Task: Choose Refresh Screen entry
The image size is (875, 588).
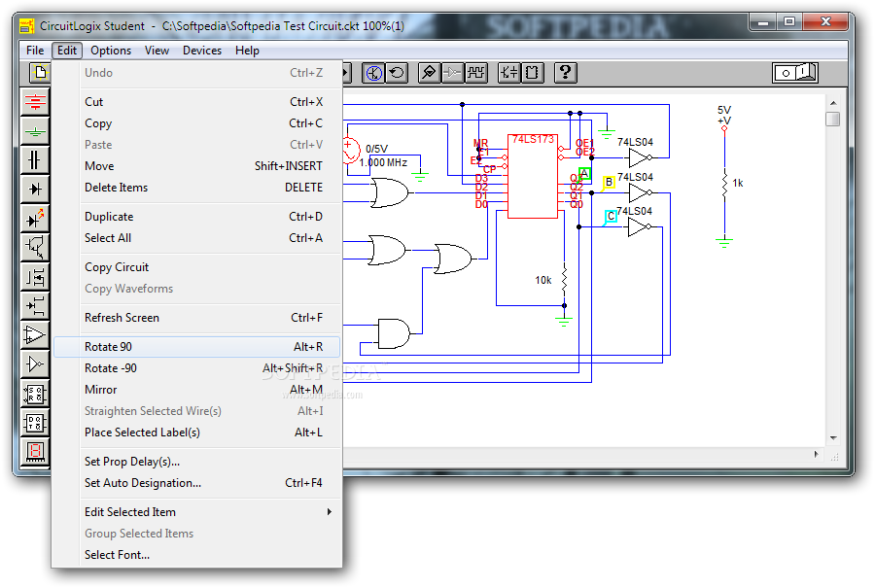Action: (x=196, y=318)
